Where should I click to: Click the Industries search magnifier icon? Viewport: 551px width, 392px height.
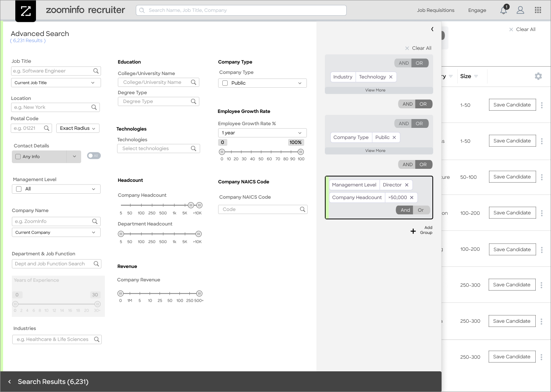coord(97,339)
